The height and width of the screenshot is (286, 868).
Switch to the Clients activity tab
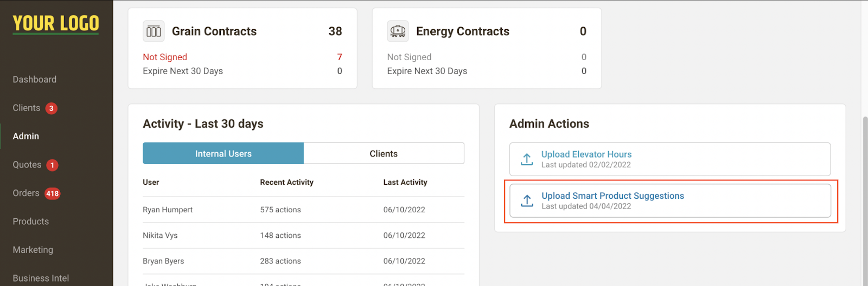pyautogui.click(x=384, y=153)
